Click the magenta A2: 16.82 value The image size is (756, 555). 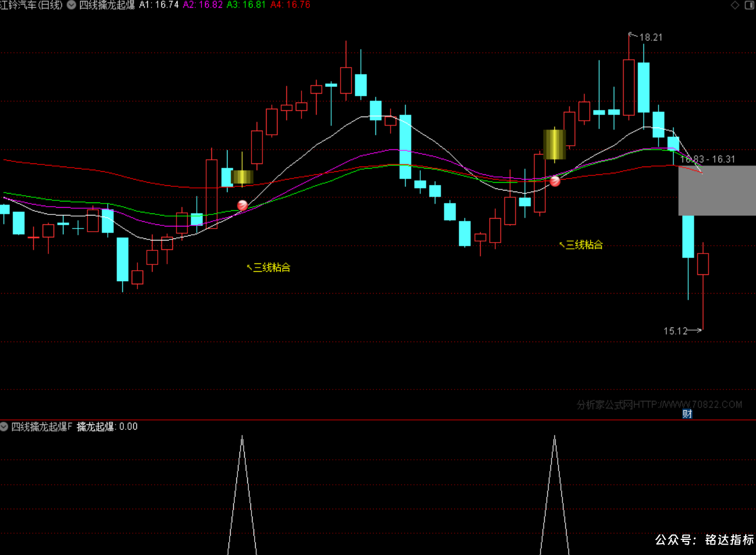click(x=203, y=5)
